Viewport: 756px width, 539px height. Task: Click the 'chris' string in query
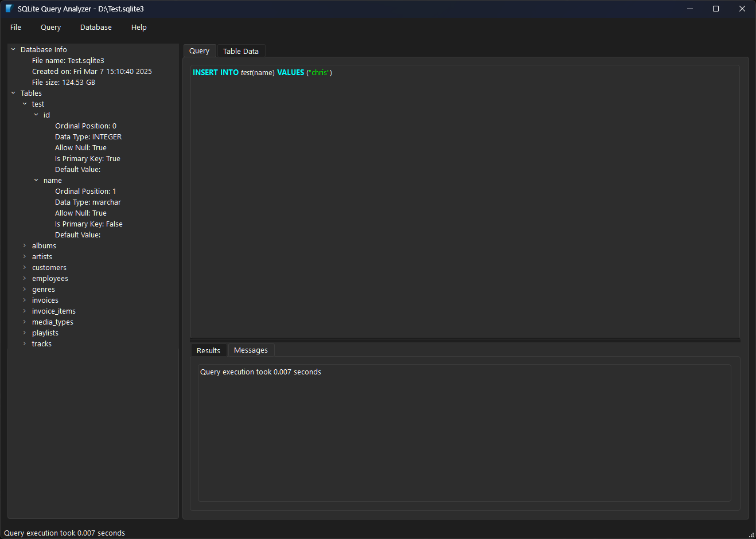point(319,72)
